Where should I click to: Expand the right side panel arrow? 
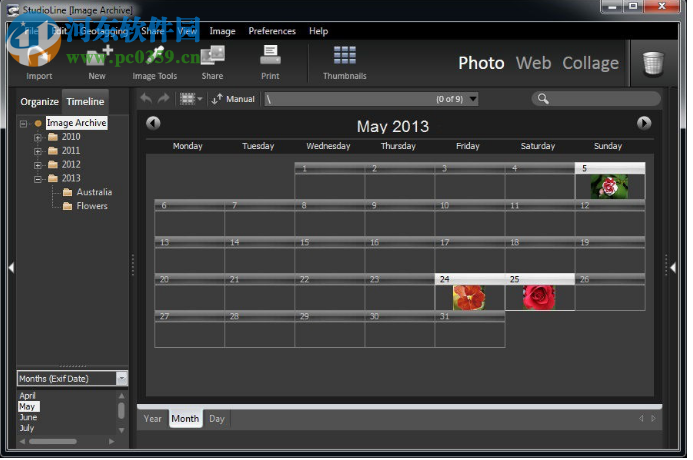tap(673, 267)
